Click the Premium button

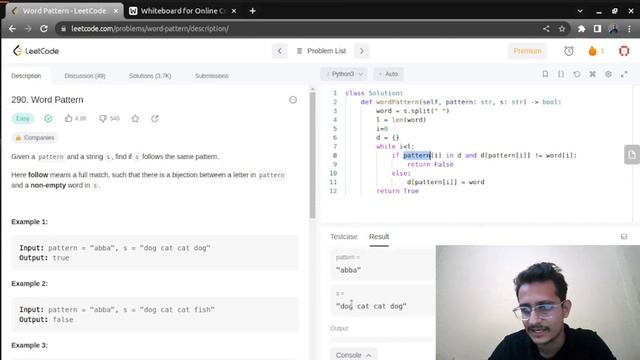[x=527, y=51]
